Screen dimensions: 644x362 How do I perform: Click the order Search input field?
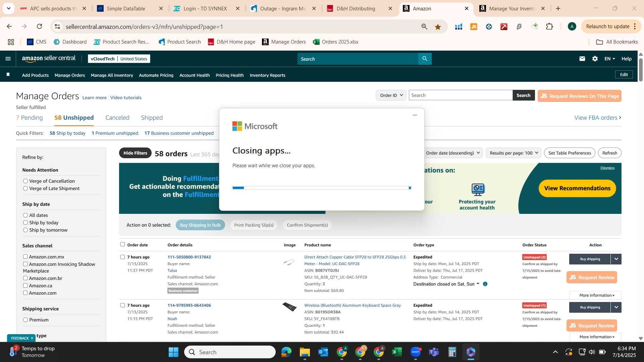point(460,95)
